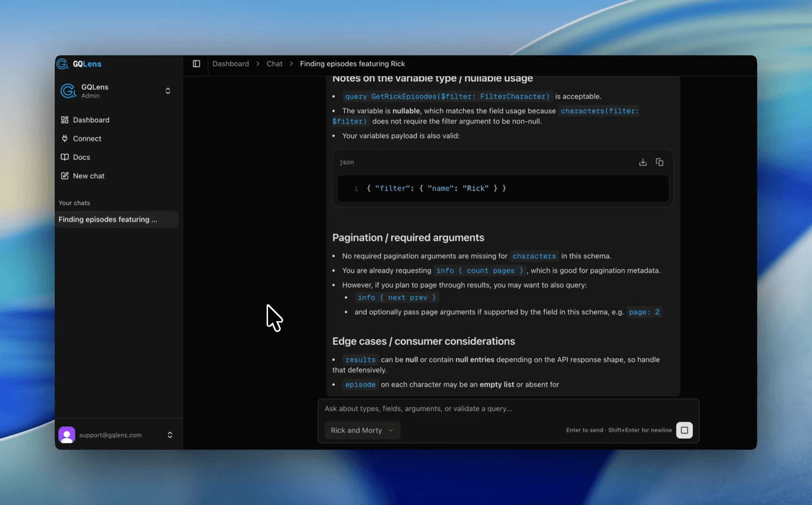Select Chat in the breadcrumb trail
Image resolution: width=812 pixels, height=505 pixels.
274,64
